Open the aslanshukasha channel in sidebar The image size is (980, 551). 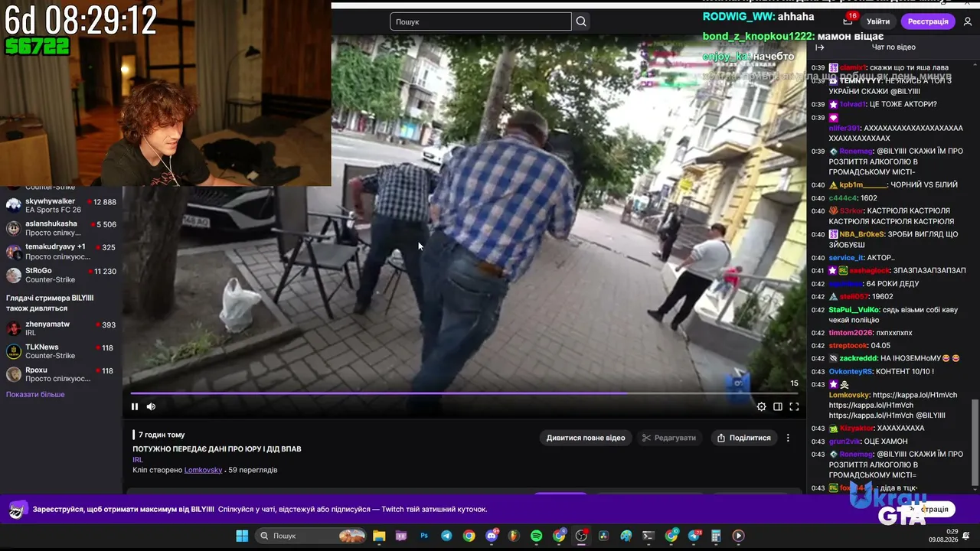pyautogui.click(x=61, y=228)
